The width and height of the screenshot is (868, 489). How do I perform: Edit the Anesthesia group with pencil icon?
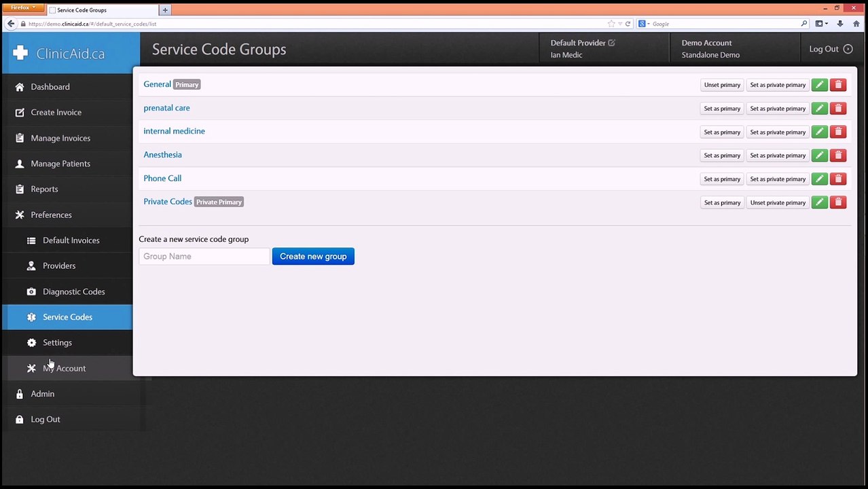click(819, 156)
